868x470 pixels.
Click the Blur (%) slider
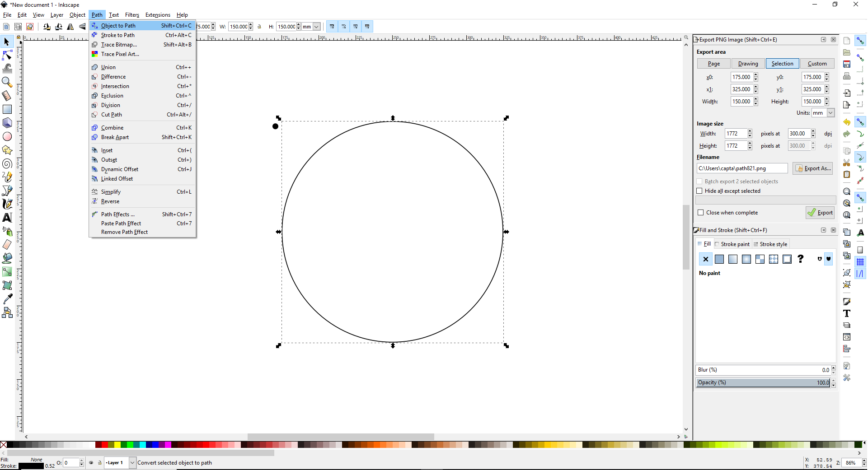[x=763, y=370]
